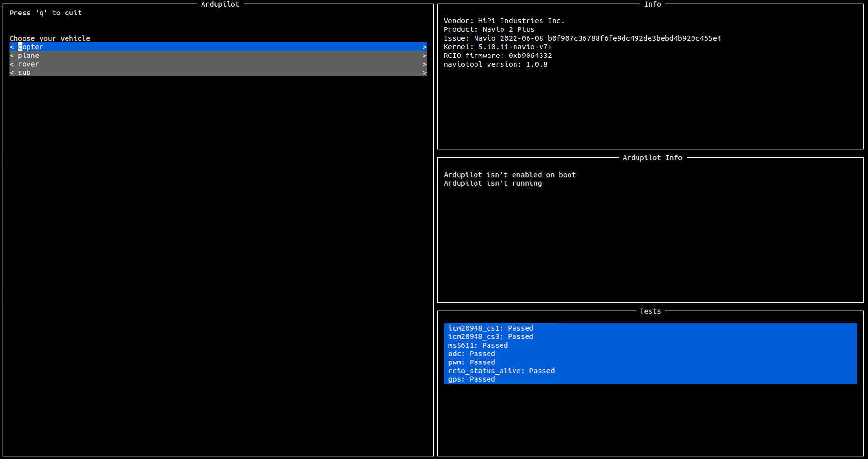Click the 'Kernel: 5.10.11-navio-v7+' line
868x459 pixels.
pos(498,47)
